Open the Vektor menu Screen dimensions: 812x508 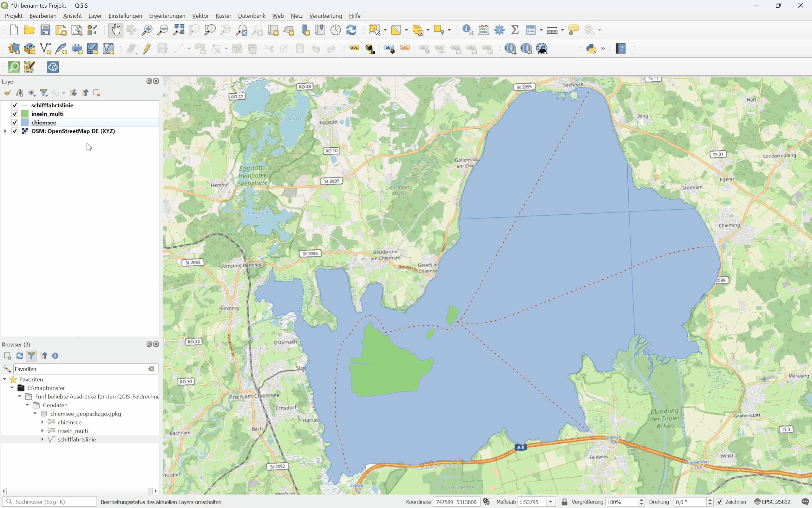pyautogui.click(x=200, y=16)
